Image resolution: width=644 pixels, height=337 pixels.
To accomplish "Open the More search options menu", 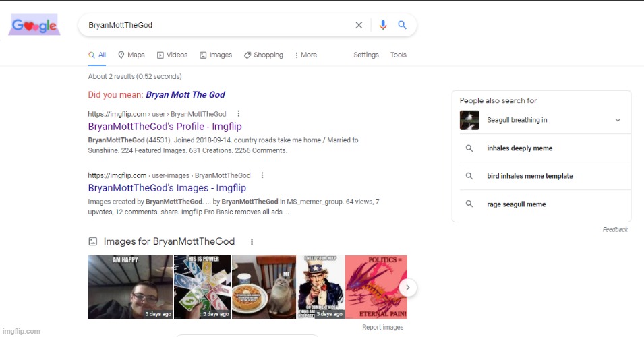I will coord(306,55).
